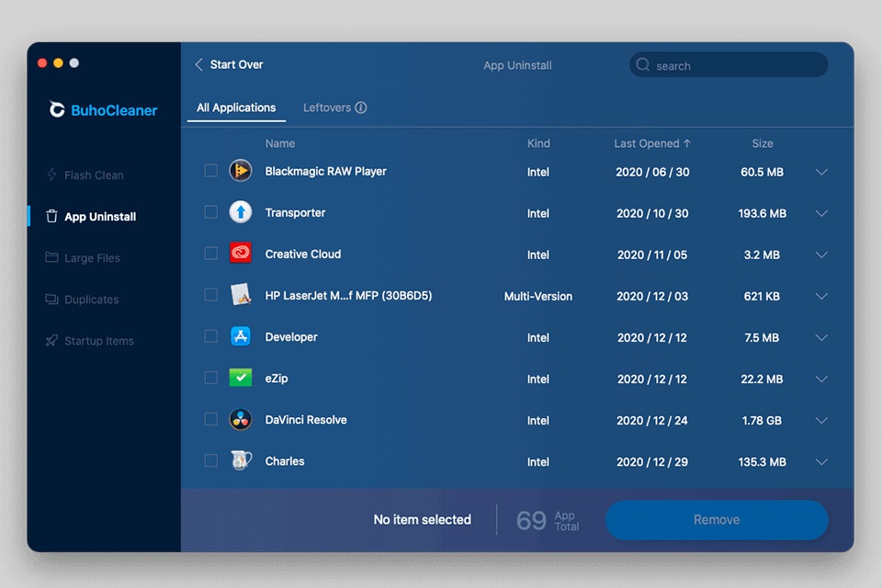
Task: Expand the DaVinci Resolve row details
Action: 821,420
